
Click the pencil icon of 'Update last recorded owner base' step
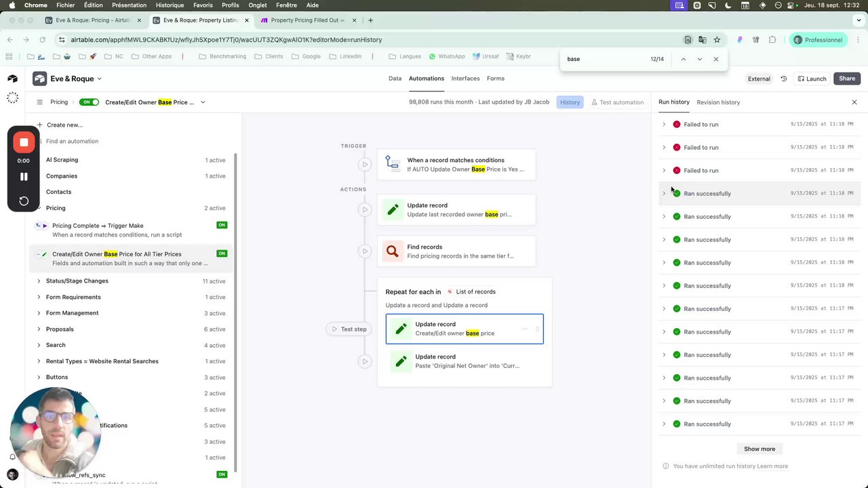pyautogui.click(x=393, y=209)
